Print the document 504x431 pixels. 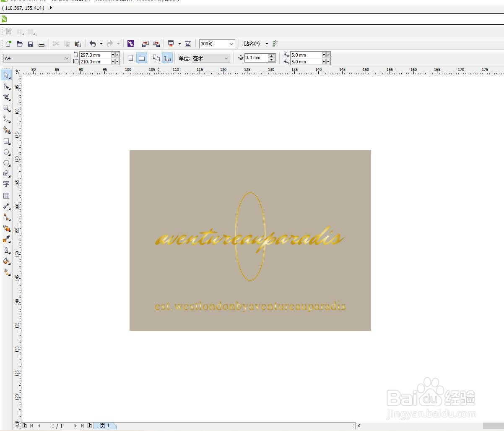point(41,44)
